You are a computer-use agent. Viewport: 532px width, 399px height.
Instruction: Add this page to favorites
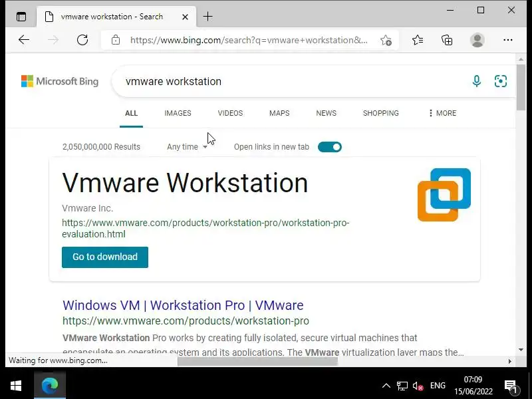point(386,40)
